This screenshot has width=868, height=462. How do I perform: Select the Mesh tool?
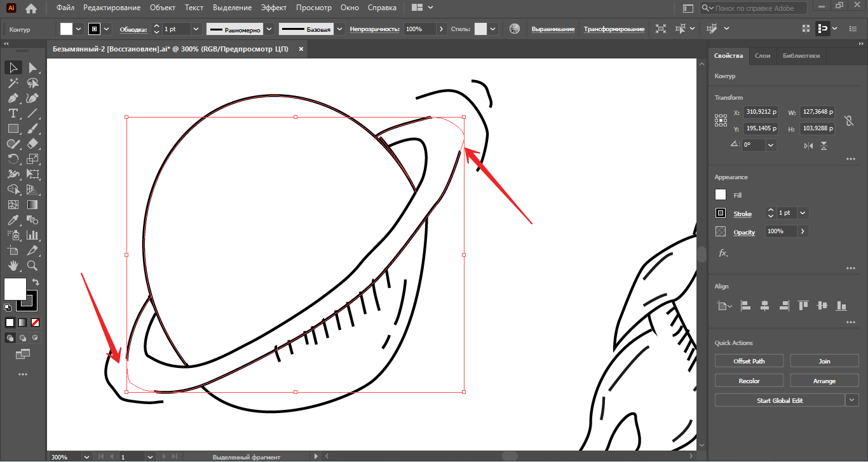pos(13,205)
